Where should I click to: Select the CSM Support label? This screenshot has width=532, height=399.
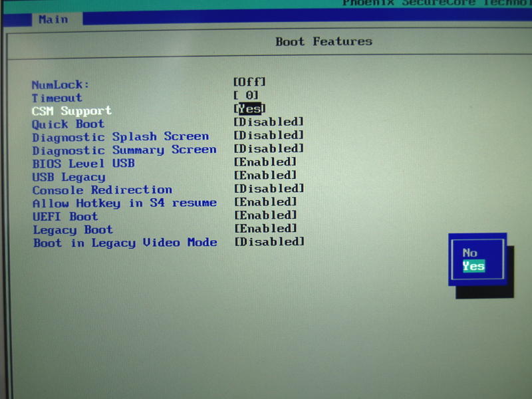72,111
